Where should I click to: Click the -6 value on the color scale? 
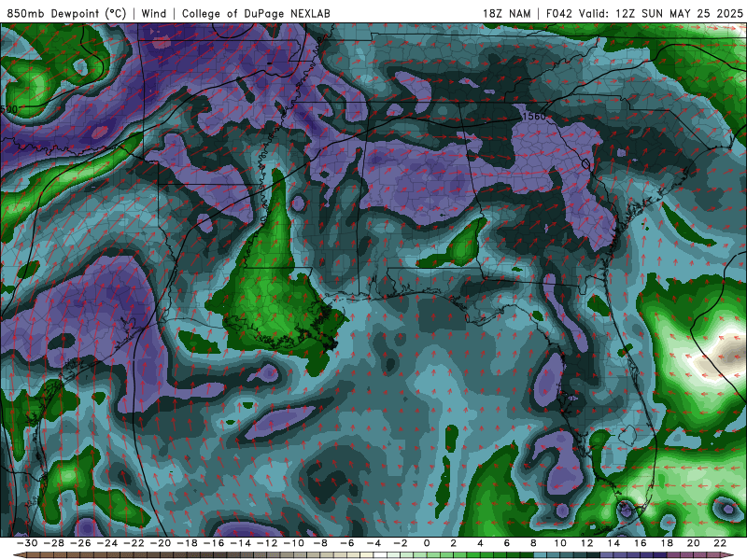(346, 543)
